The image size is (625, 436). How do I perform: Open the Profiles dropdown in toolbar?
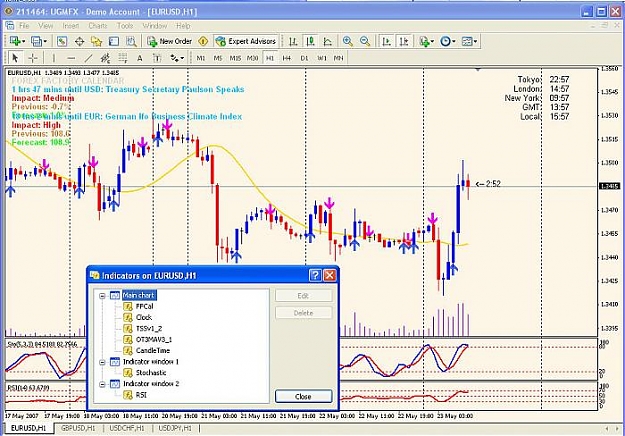coord(39,41)
